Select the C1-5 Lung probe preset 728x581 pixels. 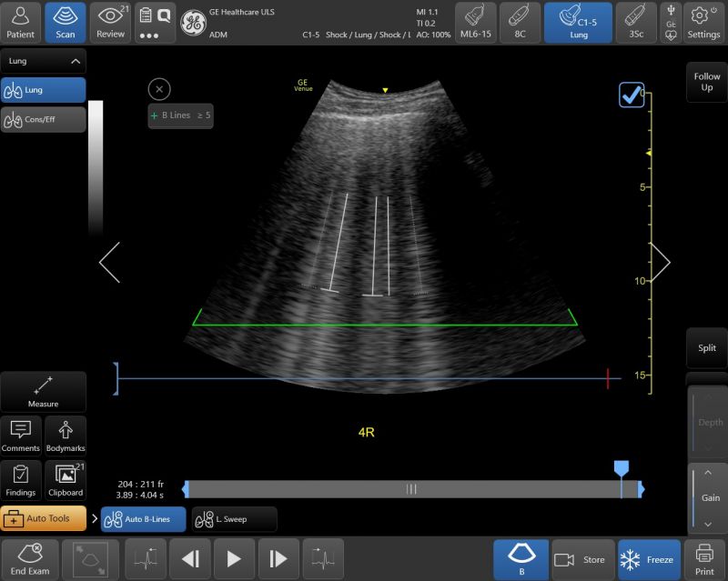point(578,22)
